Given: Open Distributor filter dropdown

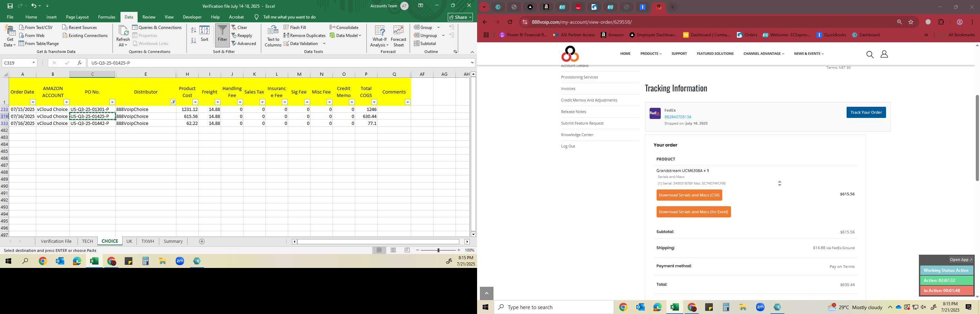Looking at the screenshot, I should coord(173,102).
